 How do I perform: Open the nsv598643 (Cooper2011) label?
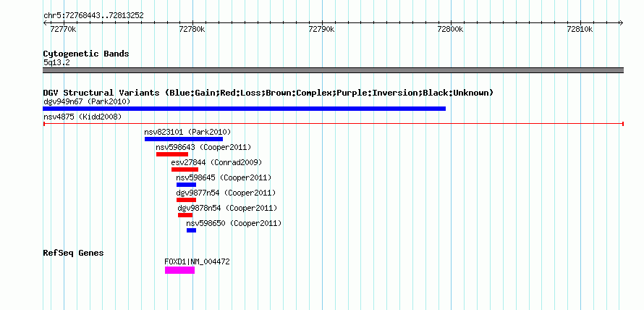(x=203, y=147)
